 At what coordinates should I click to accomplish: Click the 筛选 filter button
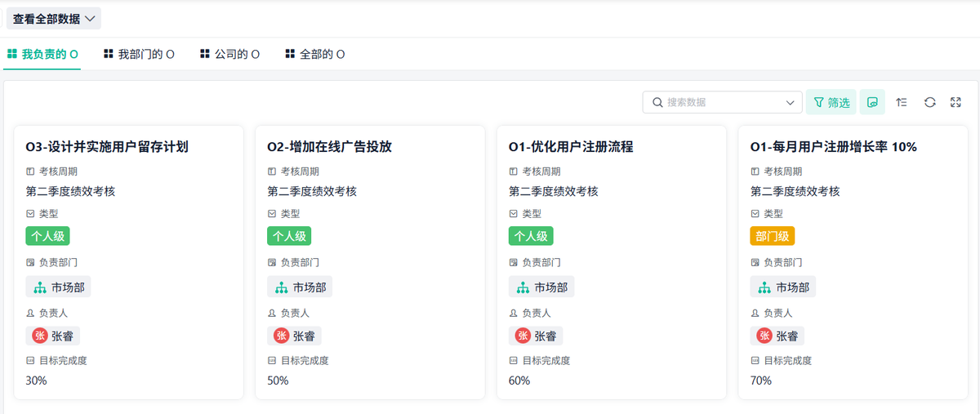(831, 102)
